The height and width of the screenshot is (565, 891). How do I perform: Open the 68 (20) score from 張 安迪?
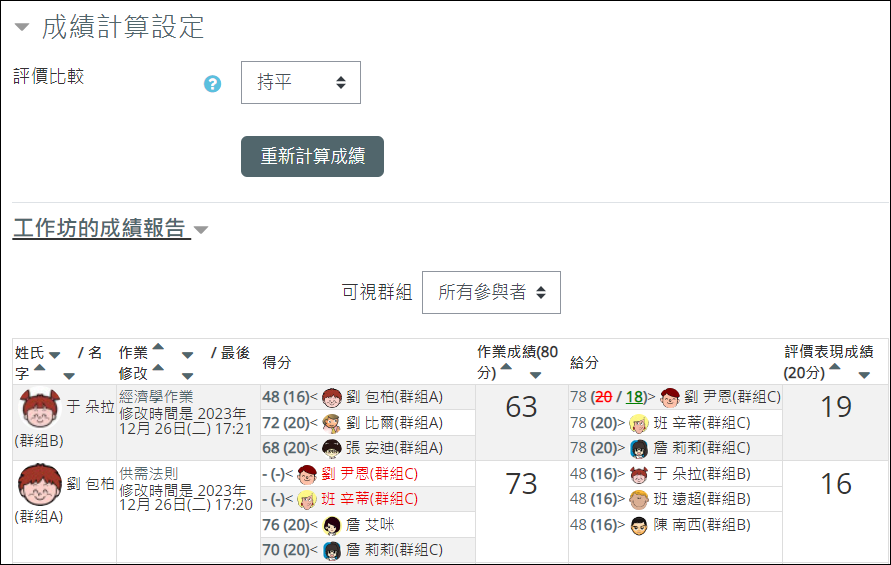click(x=286, y=448)
